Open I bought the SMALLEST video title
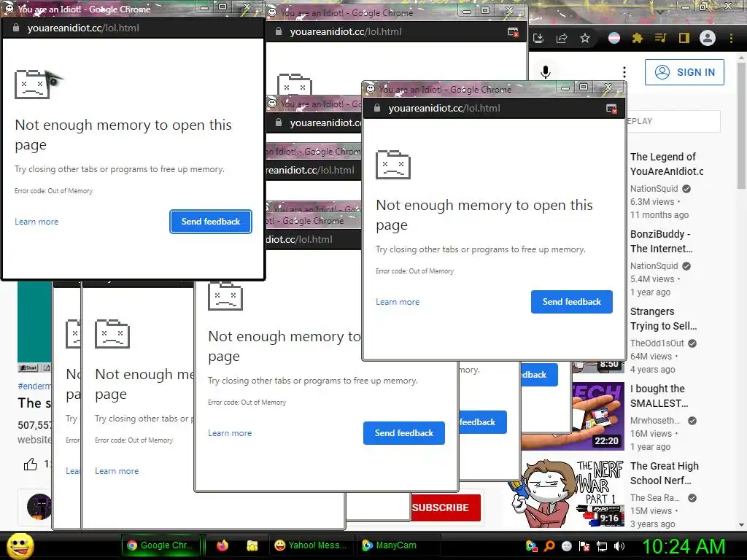This screenshot has height=560, width=747. pos(659,396)
